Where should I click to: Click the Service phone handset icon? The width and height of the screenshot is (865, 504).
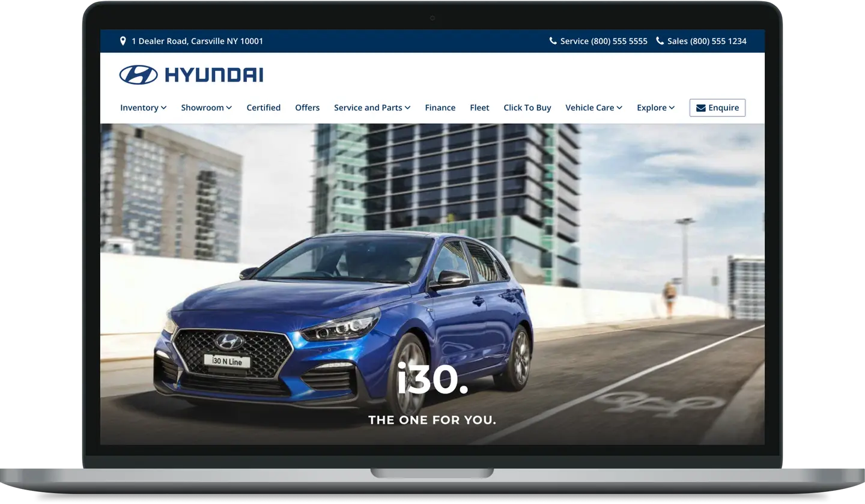pos(553,41)
